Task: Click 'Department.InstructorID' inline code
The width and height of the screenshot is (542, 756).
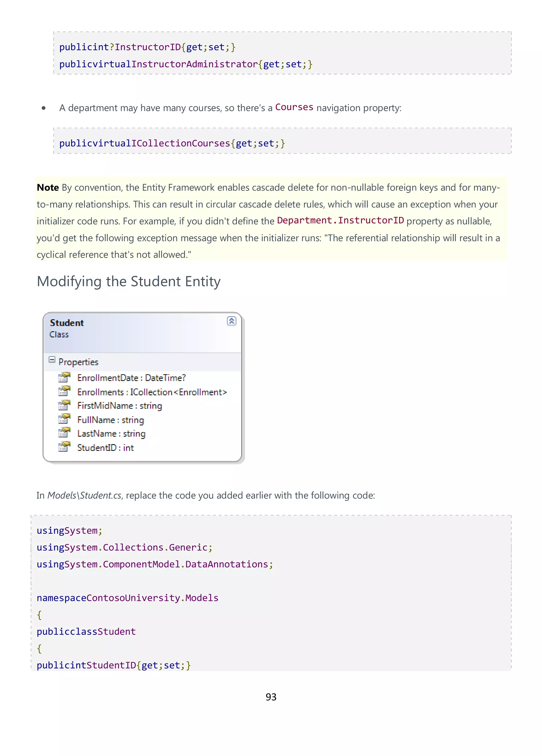Action: (x=340, y=220)
